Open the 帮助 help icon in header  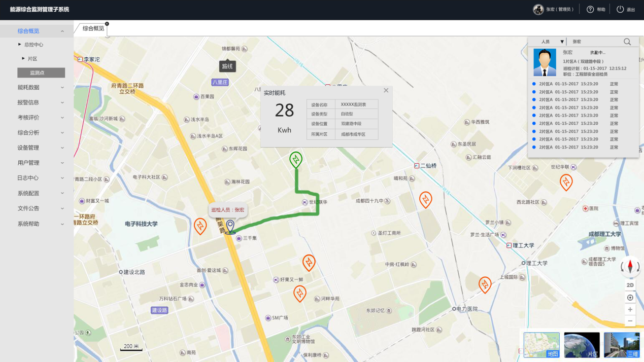point(590,10)
